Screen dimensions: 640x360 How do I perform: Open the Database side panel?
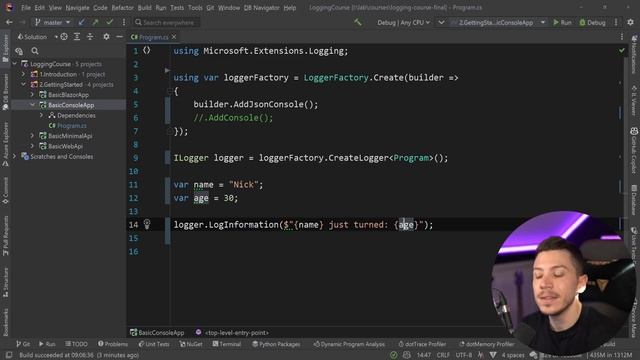click(634, 201)
